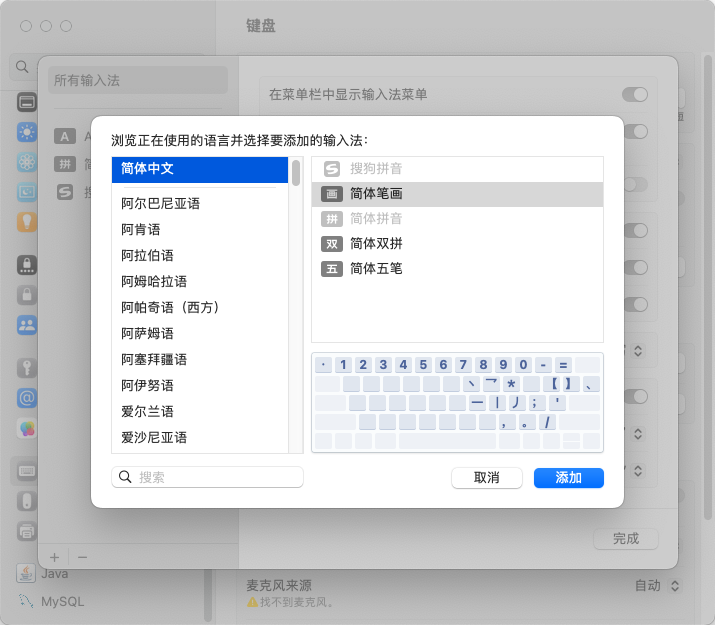The width and height of the screenshot is (715, 625).
Task: Click the plus button to add input source
Action: (55, 557)
